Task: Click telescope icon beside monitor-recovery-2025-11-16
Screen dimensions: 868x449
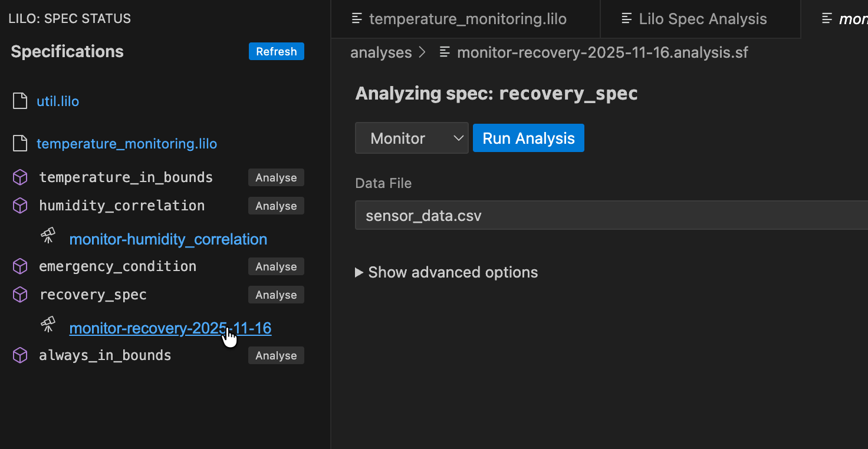Action: pos(48,324)
